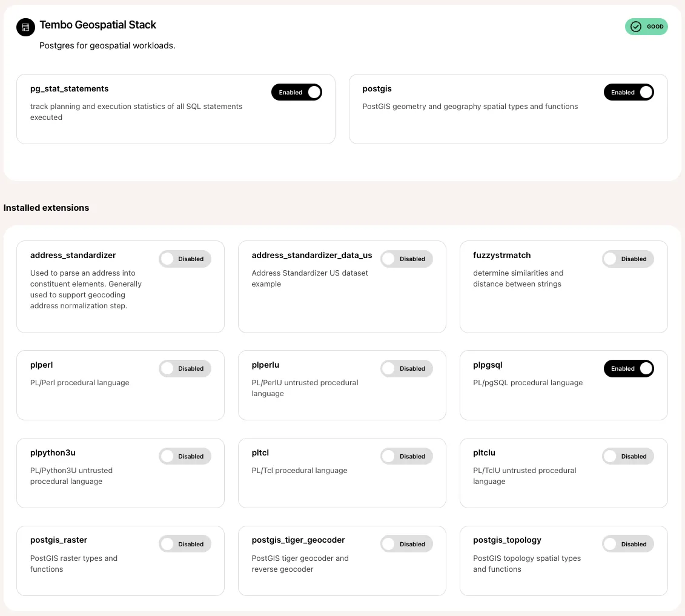Select the "postgis_tiger_geocoder" extension name
Screen dimensions: 685x616
[299, 540]
